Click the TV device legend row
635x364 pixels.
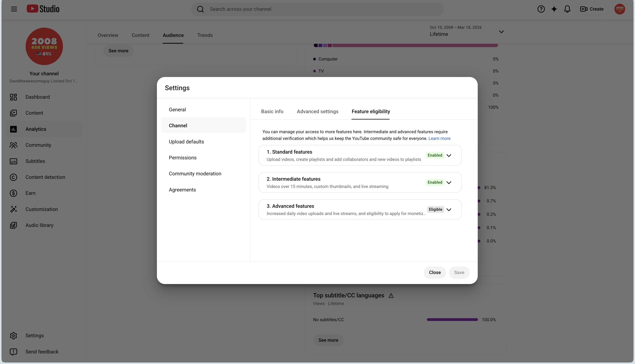(x=406, y=71)
